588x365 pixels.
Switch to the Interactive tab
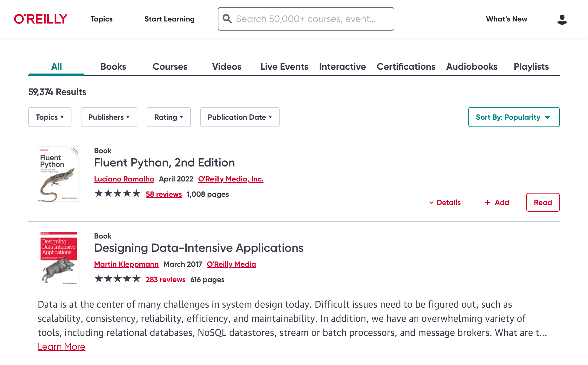[x=343, y=67]
